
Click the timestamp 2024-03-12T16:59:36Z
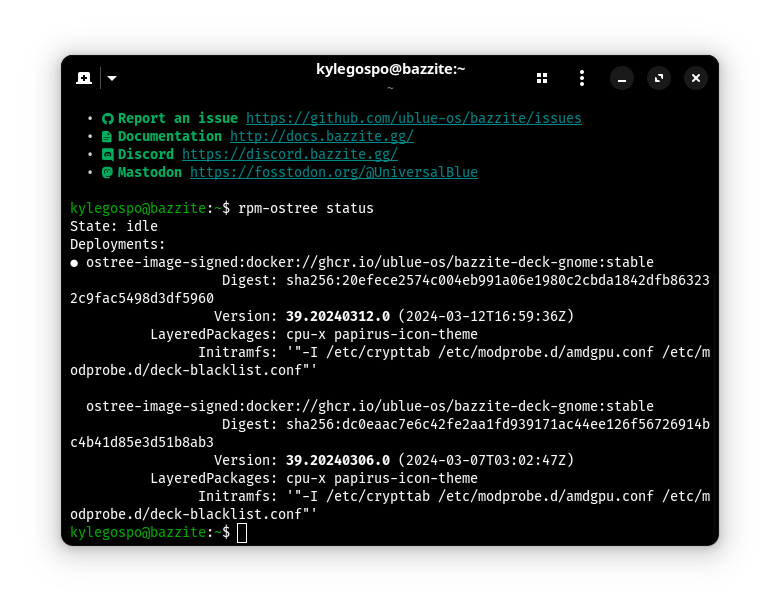tap(486, 316)
